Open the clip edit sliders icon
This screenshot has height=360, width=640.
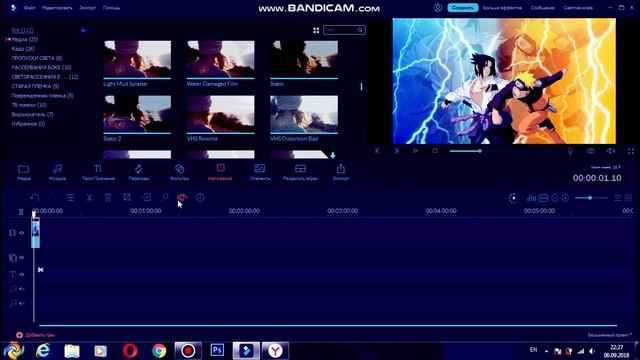[x=71, y=198]
